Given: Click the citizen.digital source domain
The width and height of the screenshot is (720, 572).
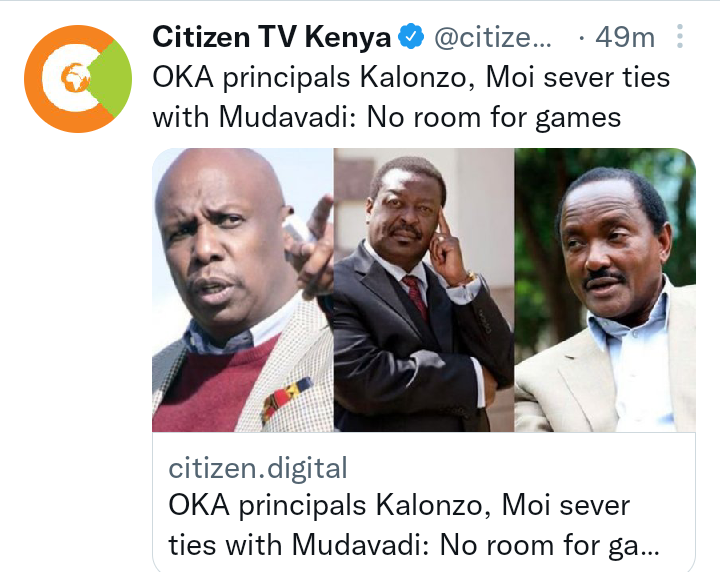Looking at the screenshot, I should [x=258, y=468].
